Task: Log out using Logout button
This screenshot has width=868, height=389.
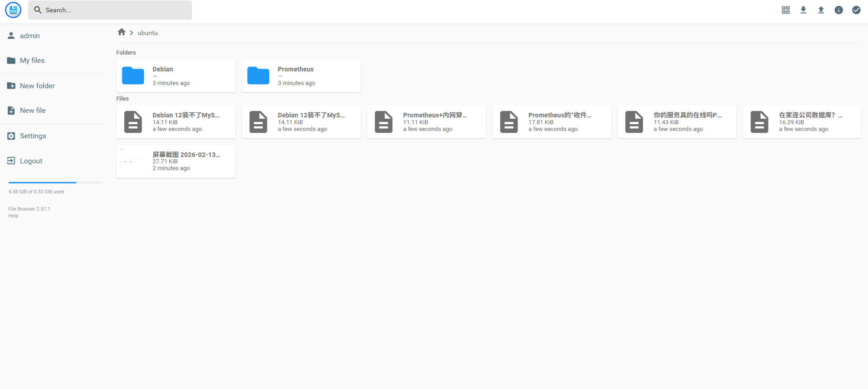Action: (x=31, y=161)
